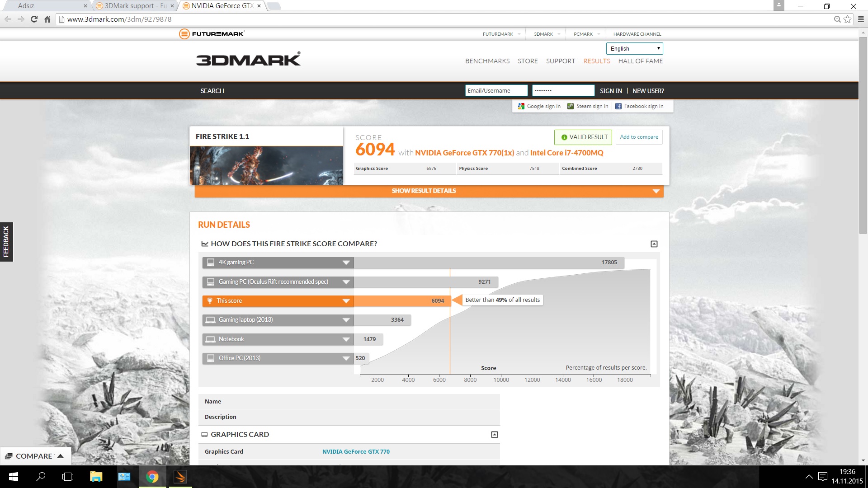This screenshot has height=488, width=868.
Task: Open the COMPARE panel at bottom left
Action: click(x=35, y=456)
